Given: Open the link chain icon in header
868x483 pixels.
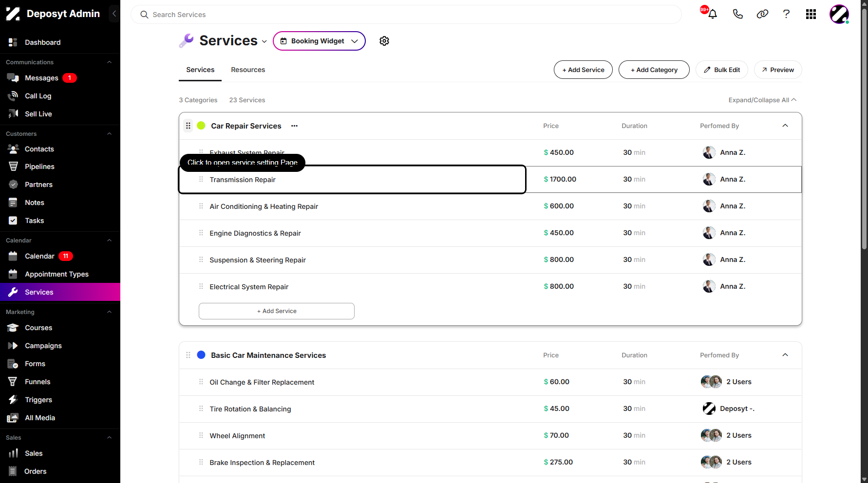Looking at the screenshot, I should 762,14.
